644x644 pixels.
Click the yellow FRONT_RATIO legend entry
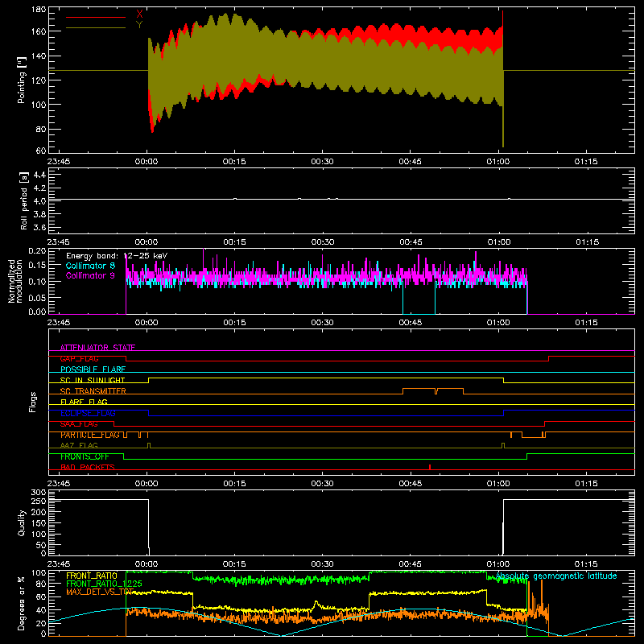pyautogui.click(x=92, y=576)
